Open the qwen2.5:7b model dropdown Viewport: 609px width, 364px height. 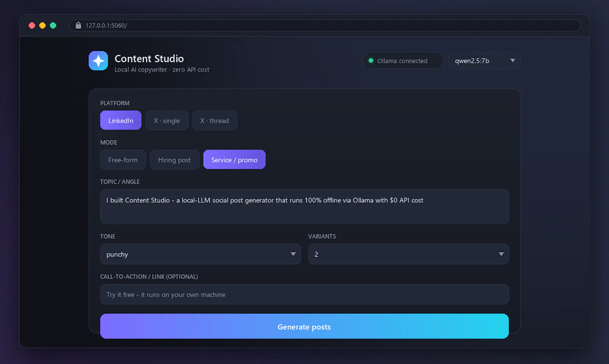pyautogui.click(x=484, y=60)
